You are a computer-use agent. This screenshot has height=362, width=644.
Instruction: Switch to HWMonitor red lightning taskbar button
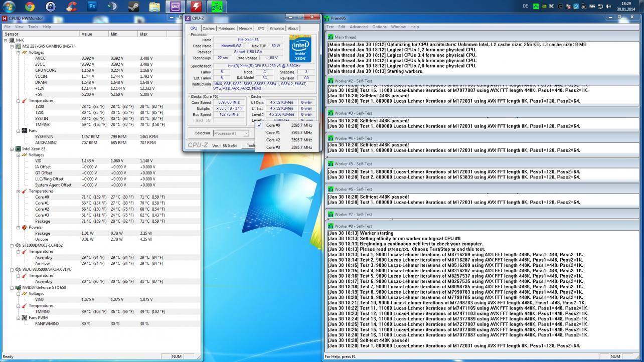[196, 7]
